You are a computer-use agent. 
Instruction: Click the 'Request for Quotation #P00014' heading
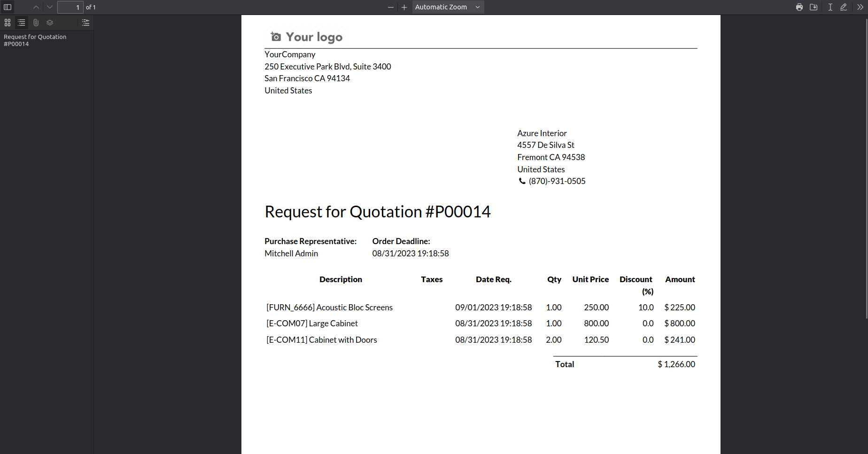378,212
